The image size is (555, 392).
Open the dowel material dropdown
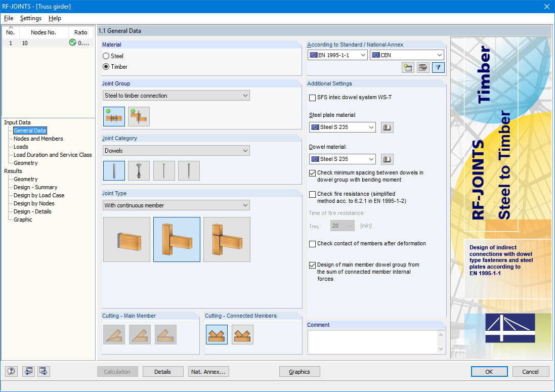pyautogui.click(x=343, y=159)
